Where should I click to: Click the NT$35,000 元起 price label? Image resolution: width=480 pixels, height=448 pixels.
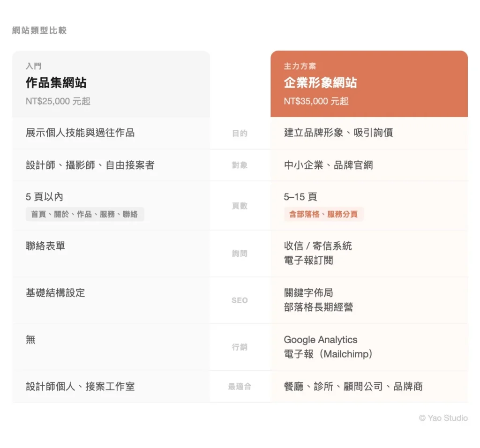tap(316, 101)
